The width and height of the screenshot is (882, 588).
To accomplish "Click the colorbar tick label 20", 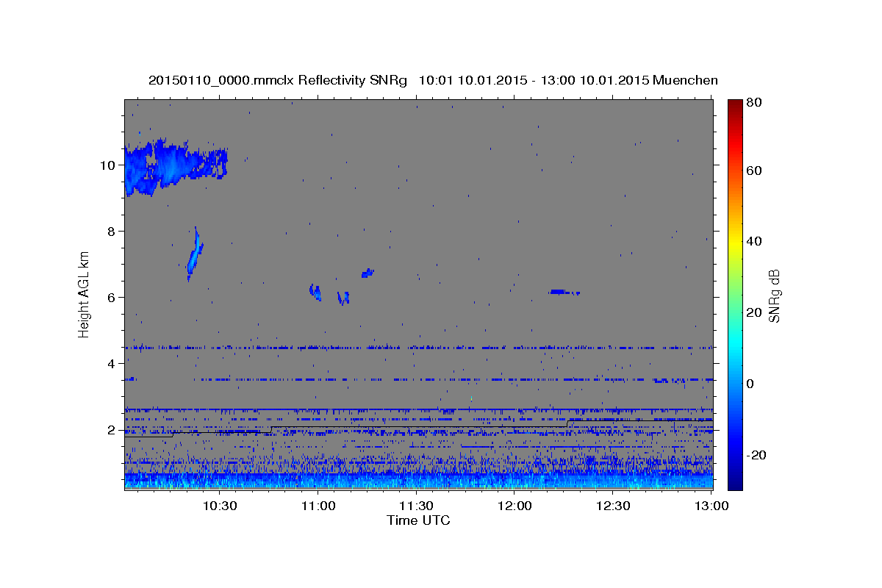I will click(x=753, y=312).
